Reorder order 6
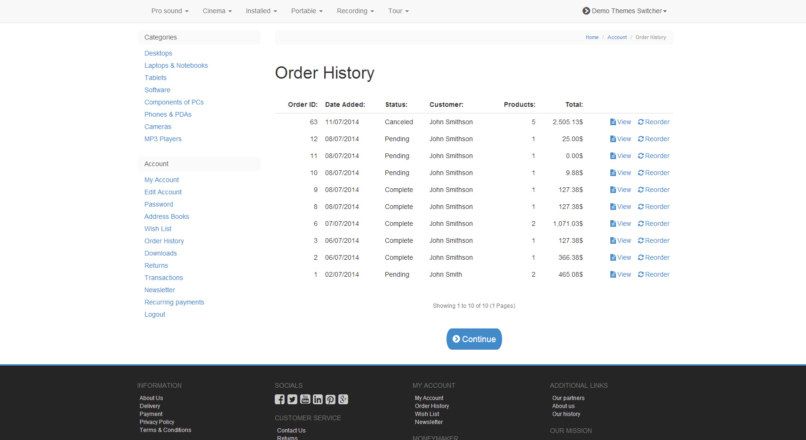Screen dimensions: 806x440 [654, 224]
